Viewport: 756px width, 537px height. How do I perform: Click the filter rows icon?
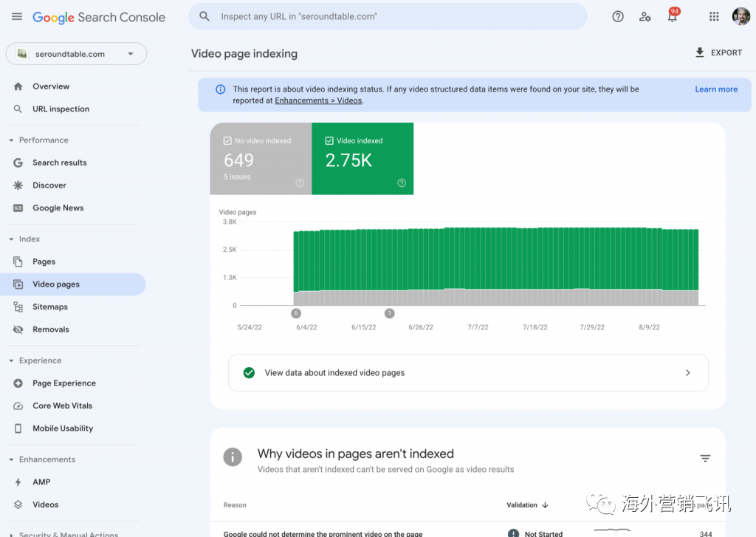coord(705,459)
